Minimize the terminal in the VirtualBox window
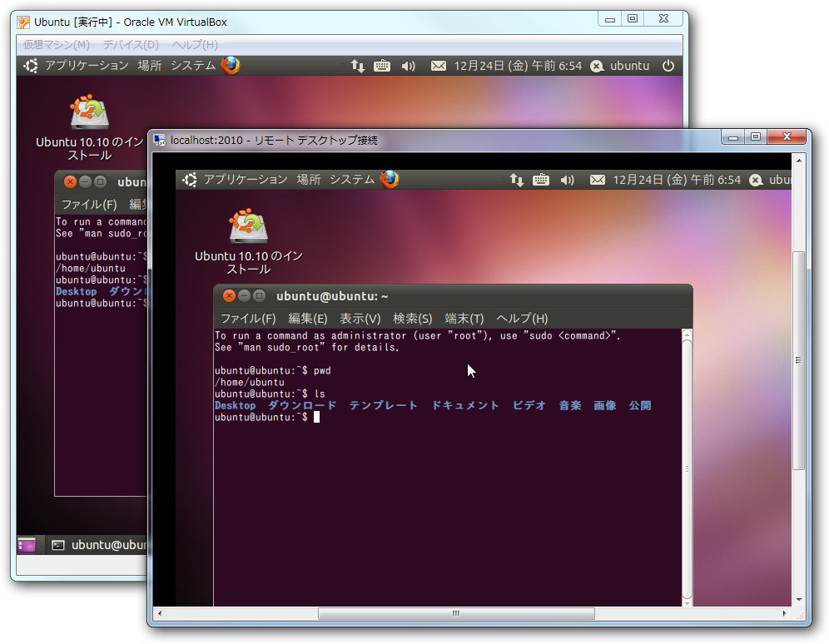This screenshot has width=829, height=644. [x=85, y=182]
